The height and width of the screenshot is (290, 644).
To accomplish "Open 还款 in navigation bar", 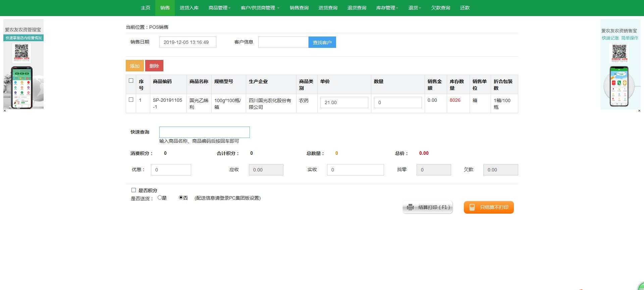I will [465, 8].
